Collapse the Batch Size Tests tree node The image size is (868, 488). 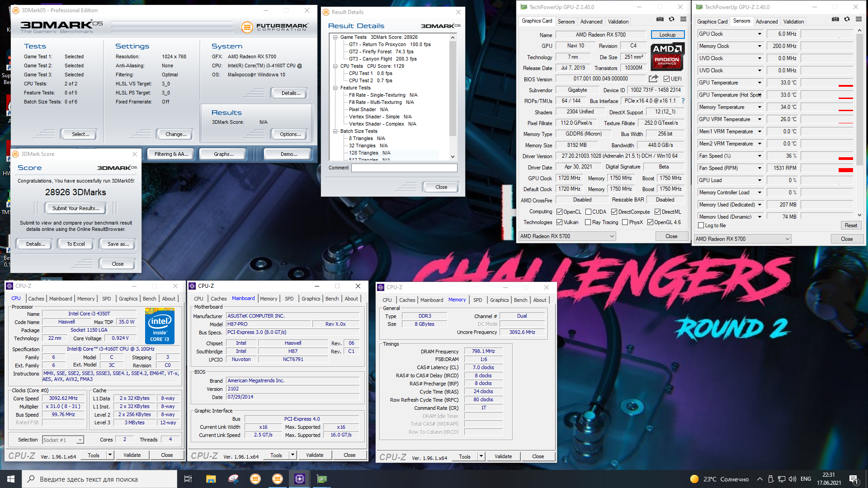coord(335,131)
